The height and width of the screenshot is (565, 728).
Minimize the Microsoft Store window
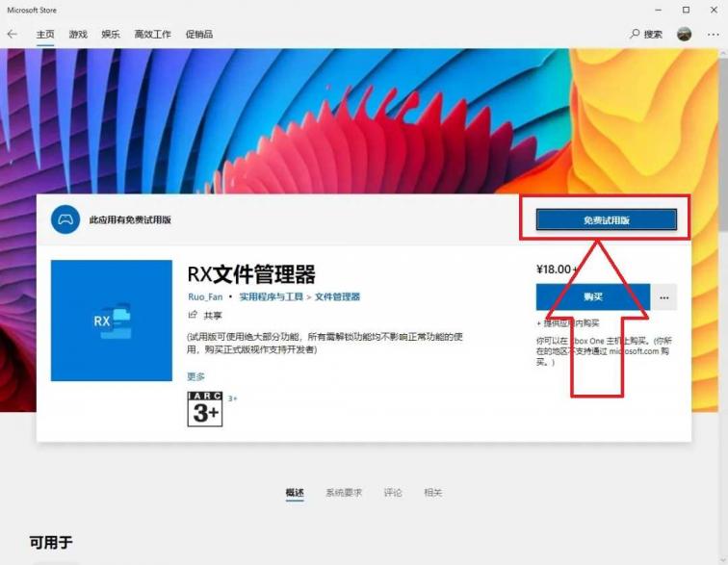(659, 10)
